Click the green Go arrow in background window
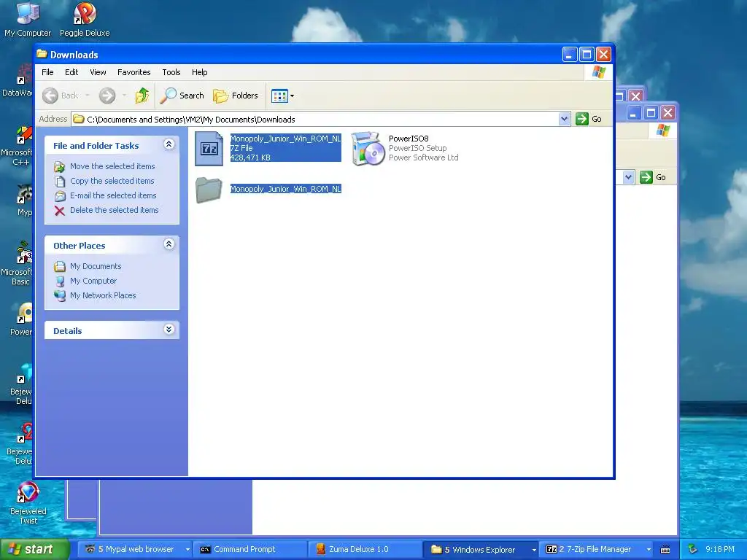Screen dimensions: 747x560 [x=646, y=177]
